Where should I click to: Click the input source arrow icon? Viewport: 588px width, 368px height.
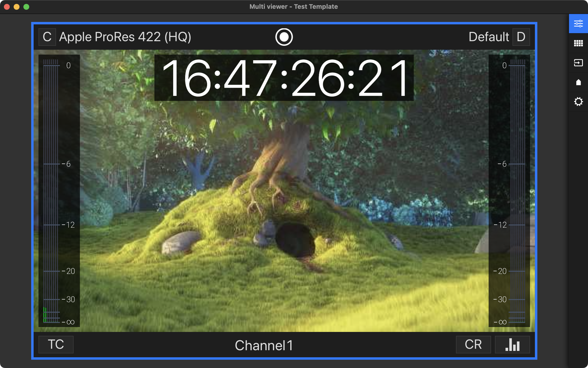578,63
